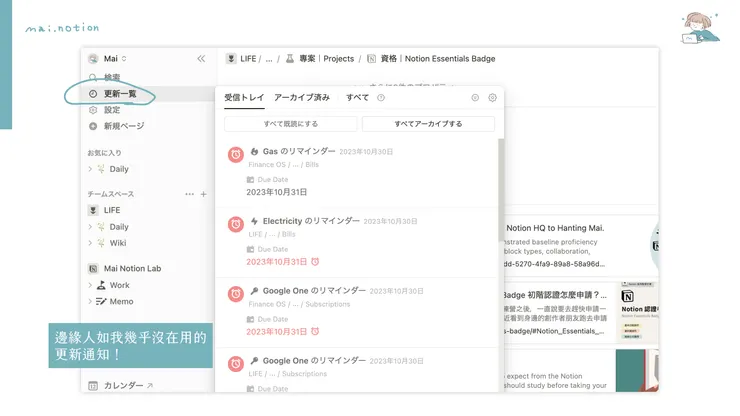
Task: Open the search item in sidebar
Action: [105, 77]
